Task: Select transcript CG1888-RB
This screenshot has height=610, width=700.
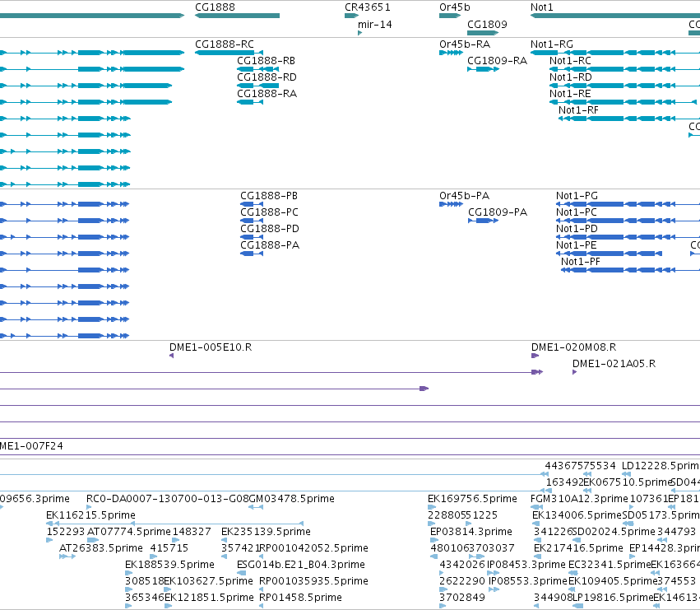Action: (266, 61)
